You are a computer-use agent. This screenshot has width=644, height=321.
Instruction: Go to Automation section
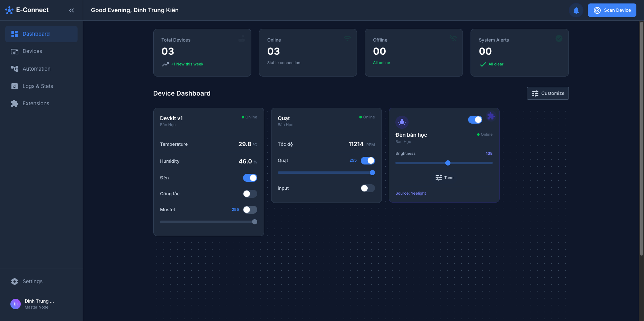(x=36, y=69)
